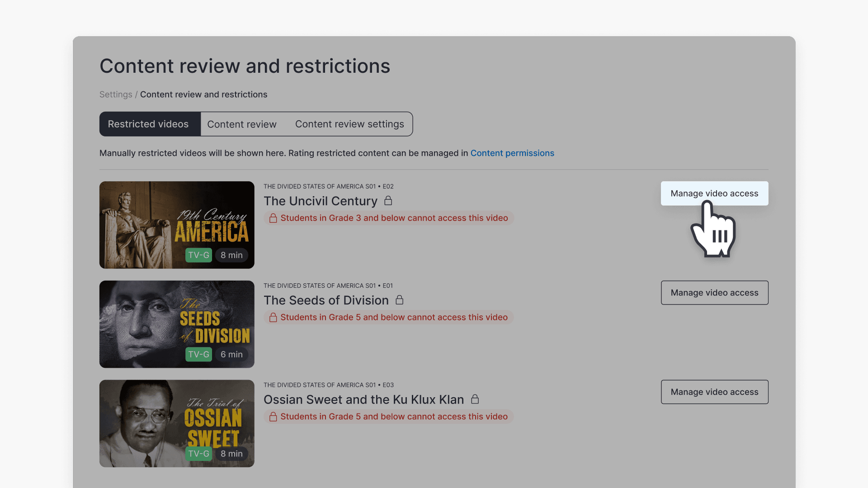Image resolution: width=868 pixels, height=488 pixels.
Task: Select the TV-G rating badge on The Uncivil Century
Action: tap(198, 255)
